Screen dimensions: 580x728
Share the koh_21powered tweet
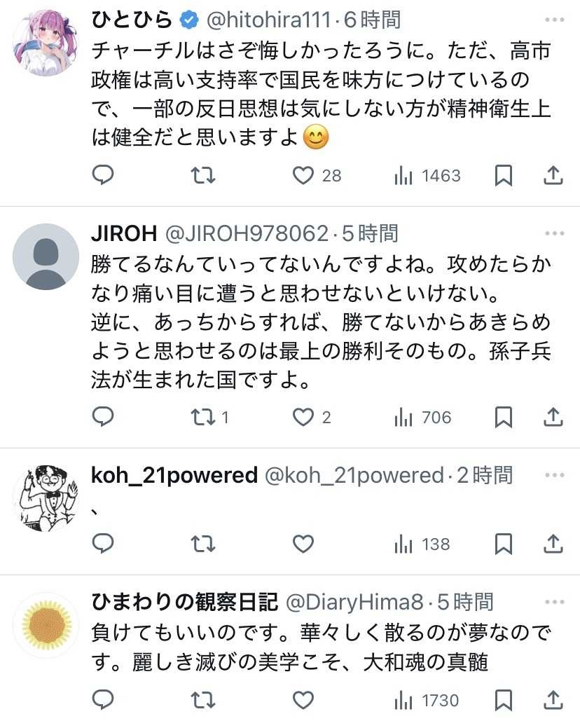click(553, 544)
